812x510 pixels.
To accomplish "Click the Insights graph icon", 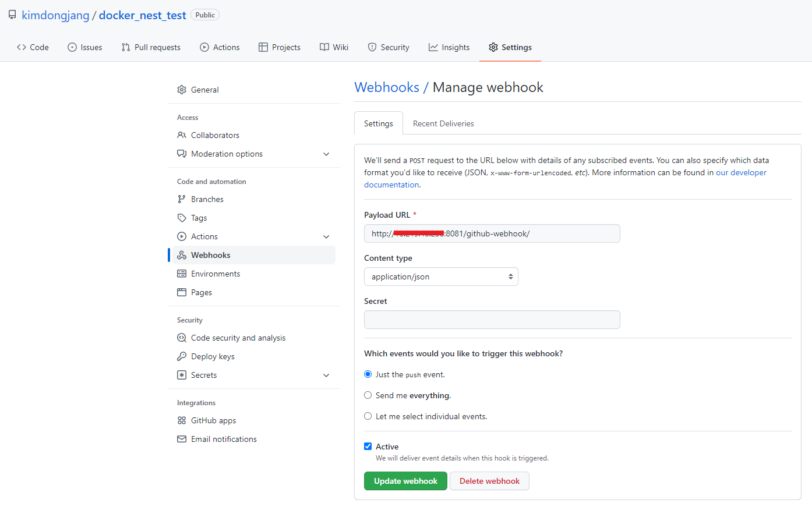I will [x=433, y=47].
